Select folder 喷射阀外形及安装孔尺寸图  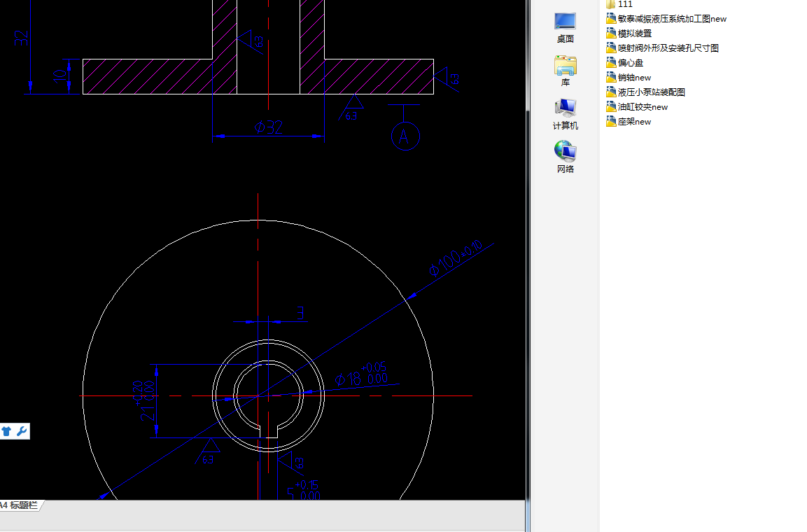click(662, 48)
